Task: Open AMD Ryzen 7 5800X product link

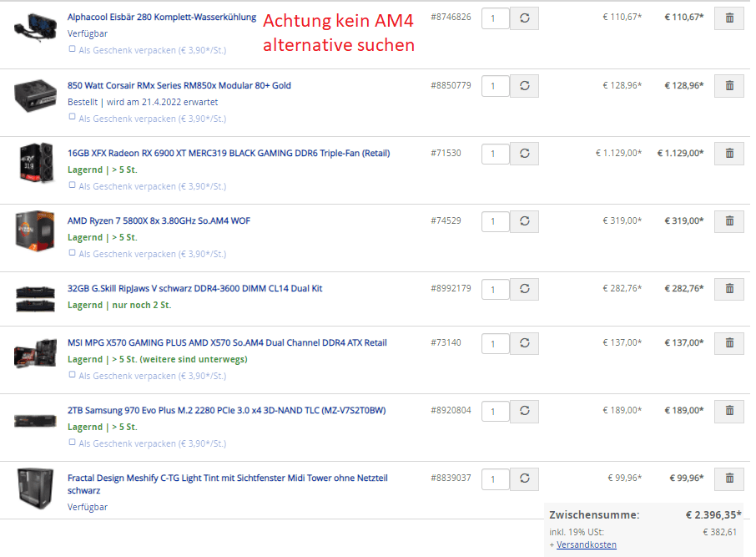Action: 159,220
